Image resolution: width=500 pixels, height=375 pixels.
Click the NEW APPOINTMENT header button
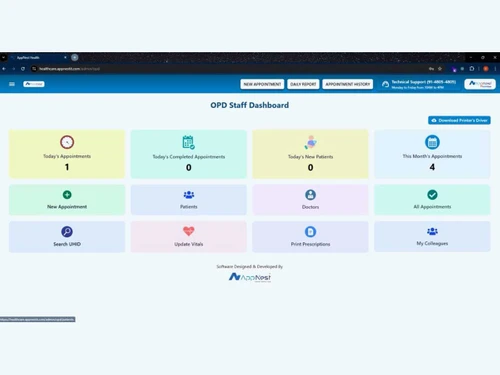point(262,84)
